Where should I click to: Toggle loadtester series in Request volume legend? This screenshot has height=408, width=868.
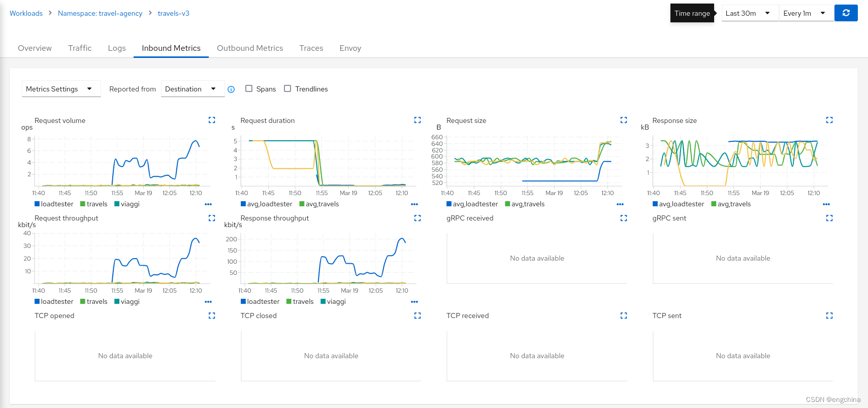(x=54, y=204)
